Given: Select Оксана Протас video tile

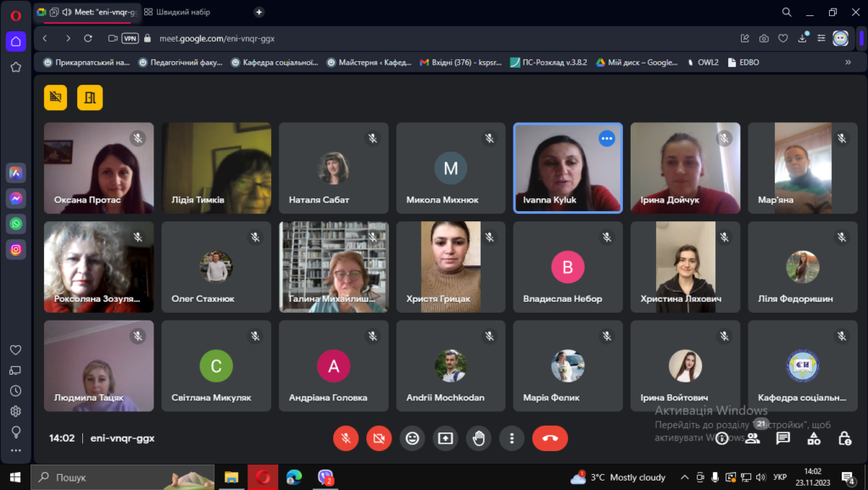Looking at the screenshot, I should [x=98, y=167].
